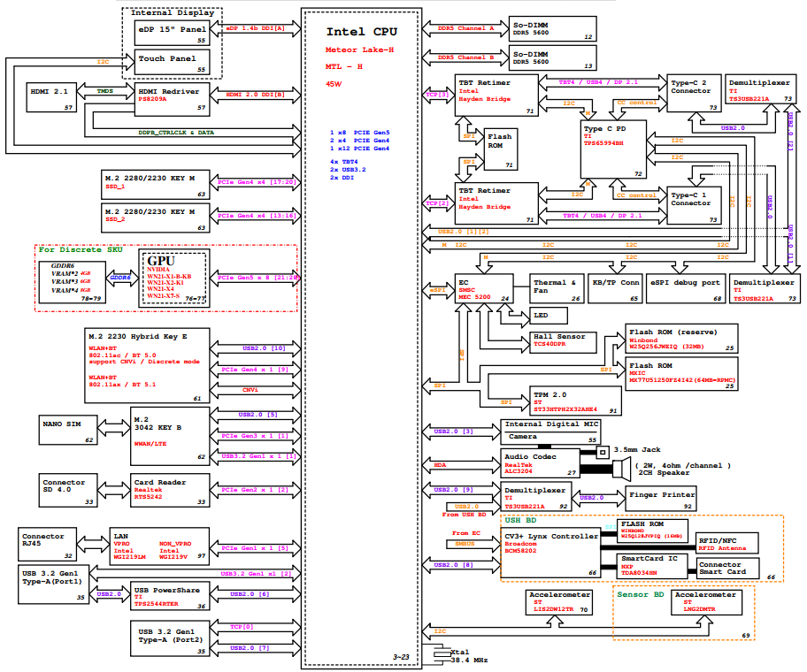Click the Meteor Lake-H label

point(359,50)
